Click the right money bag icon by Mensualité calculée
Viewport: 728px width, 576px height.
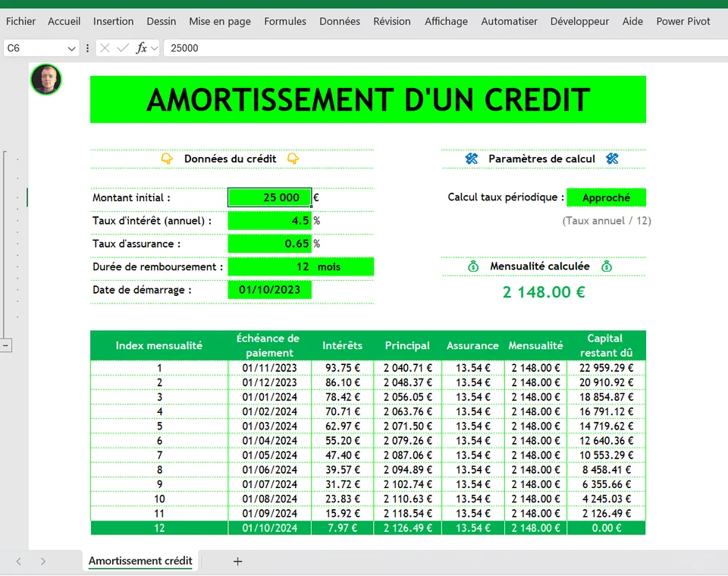(x=607, y=266)
